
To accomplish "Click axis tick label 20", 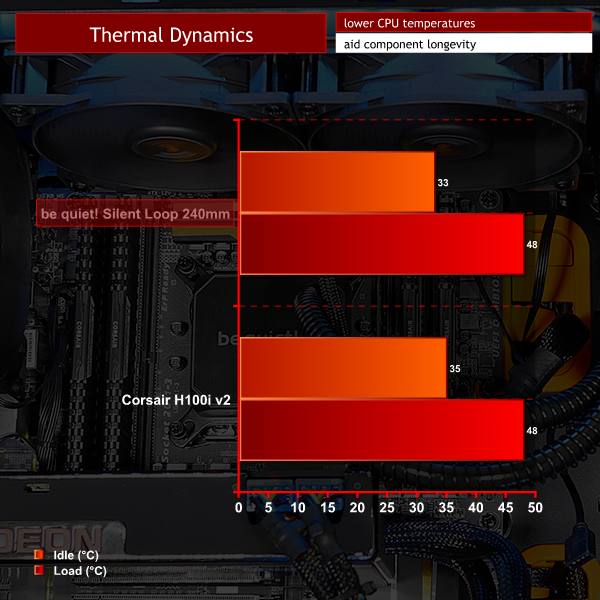I will pyautogui.click(x=357, y=507).
